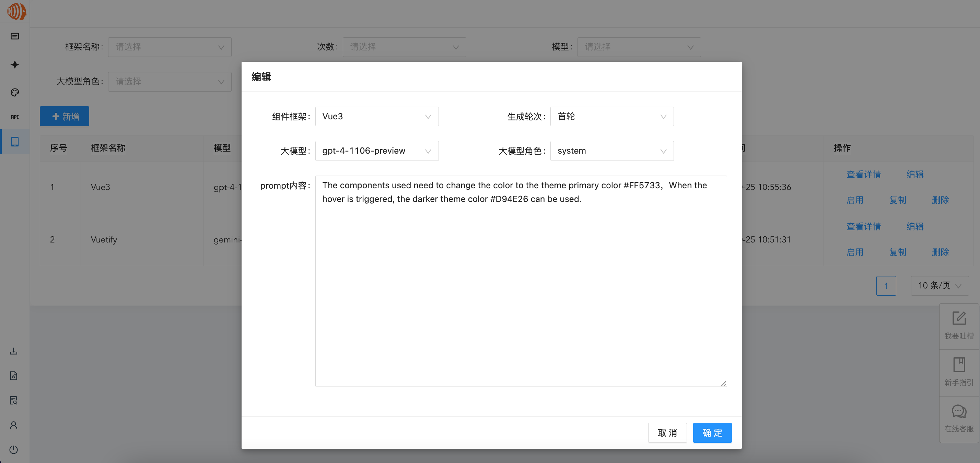Open the API section in sidebar
Viewport: 980px width, 463px height.
pyautogui.click(x=14, y=117)
